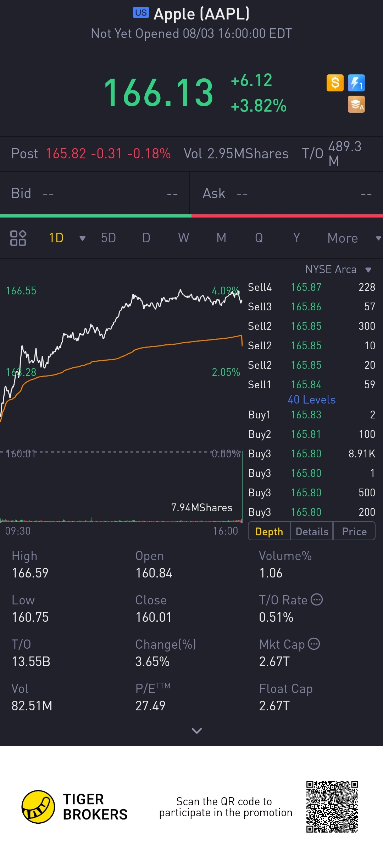Switch order book to Price view
Screen dimensions: 383x868
tap(354, 531)
